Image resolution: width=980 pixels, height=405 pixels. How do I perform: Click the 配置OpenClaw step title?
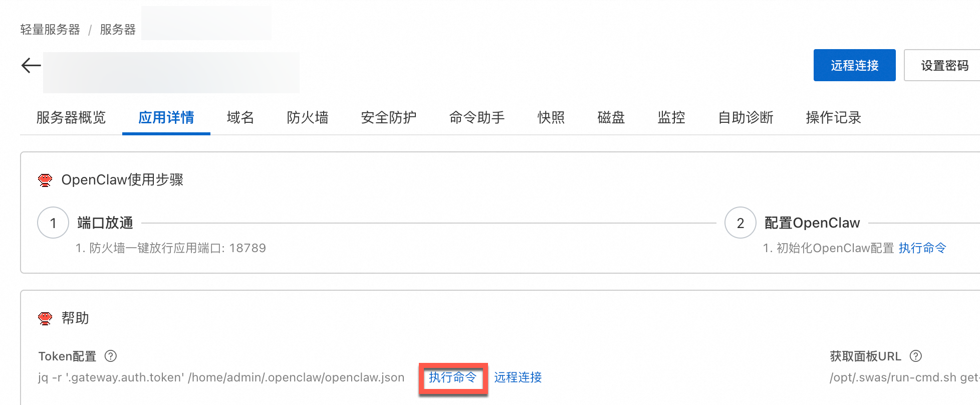click(812, 223)
